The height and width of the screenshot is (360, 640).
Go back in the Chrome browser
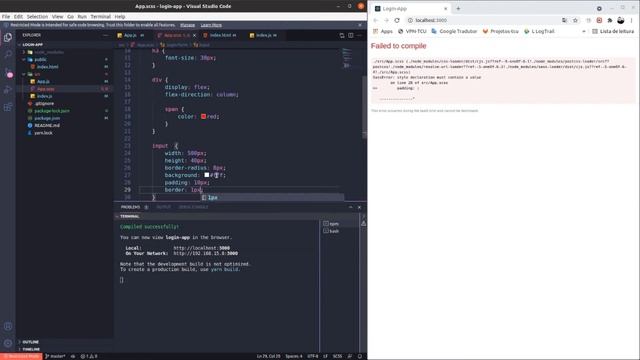pyautogui.click(x=376, y=20)
